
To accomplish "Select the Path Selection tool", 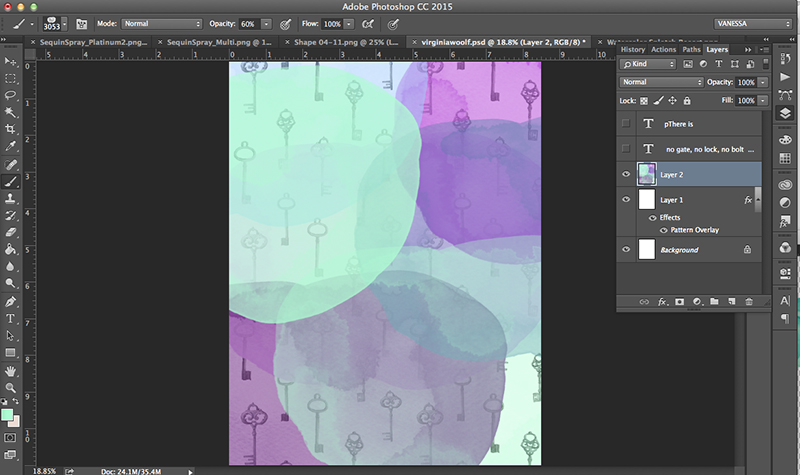I will point(10,335).
